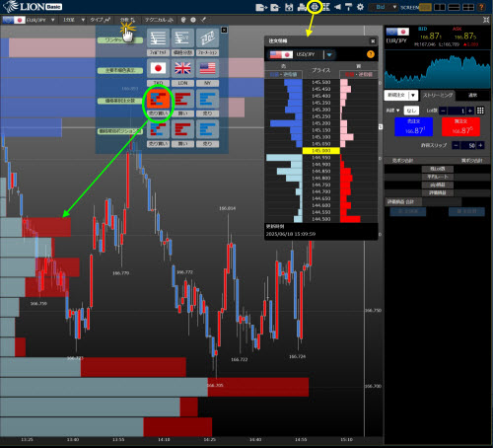Click the 145.000 yellow price row

pos(321,151)
